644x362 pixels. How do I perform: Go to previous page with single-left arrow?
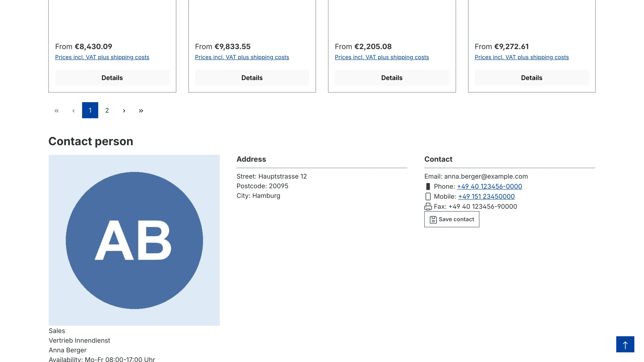point(73,110)
